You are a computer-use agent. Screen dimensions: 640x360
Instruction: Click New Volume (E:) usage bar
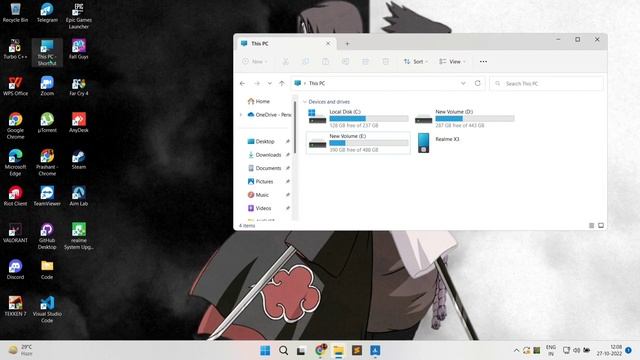pyautogui.click(x=369, y=143)
